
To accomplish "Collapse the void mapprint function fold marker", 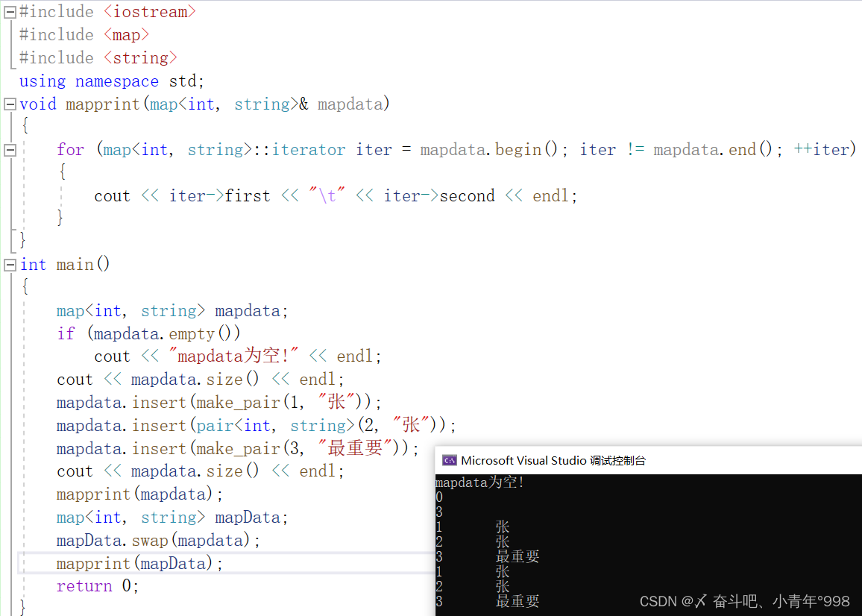I will [x=10, y=104].
